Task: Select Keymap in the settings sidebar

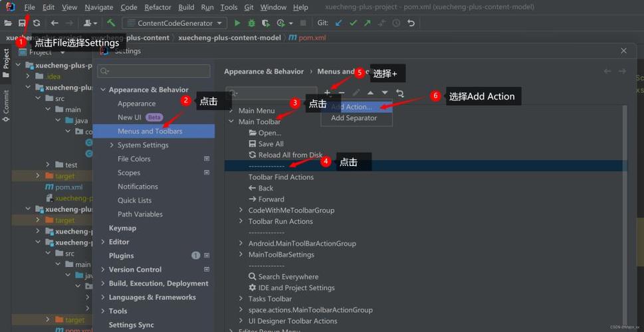Action: click(122, 228)
